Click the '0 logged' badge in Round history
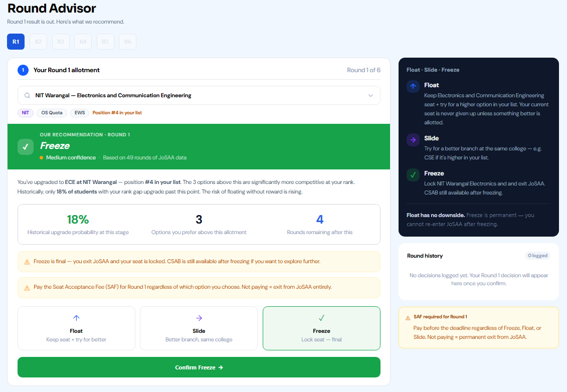The height and width of the screenshot is (392, 567). (x=538, y=256)
